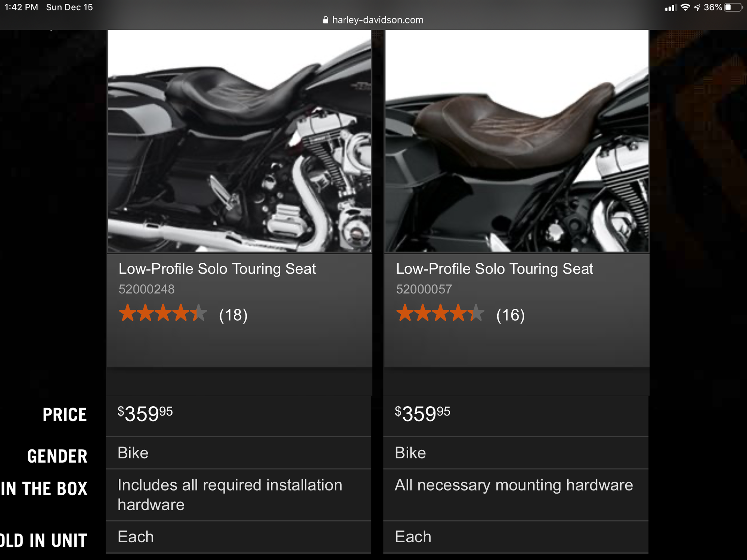This screenshot has width=747, height=560.
Task: Tap the cellular signal bars icon
Action: pyautogui.click(x=670, y=7)
